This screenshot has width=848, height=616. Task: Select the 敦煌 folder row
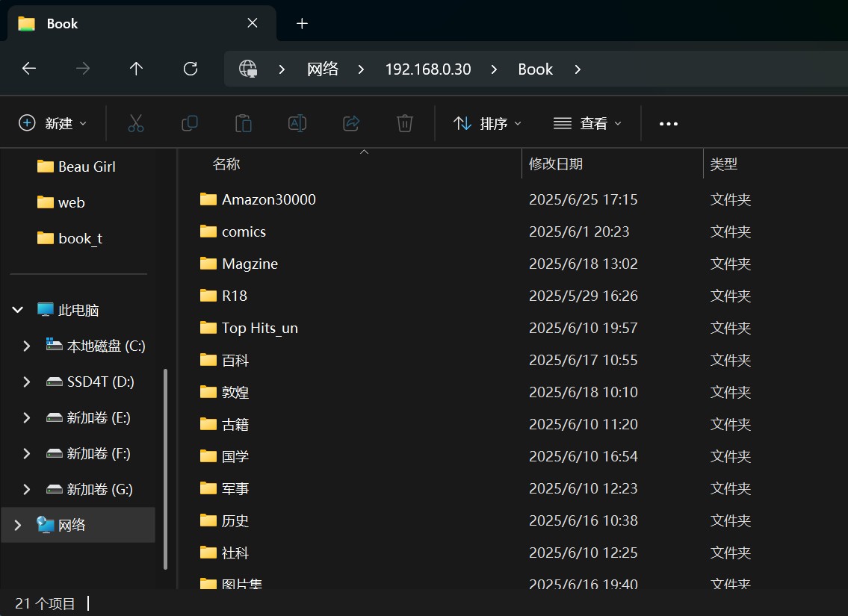pyautogui.click(x=513, y=392)
